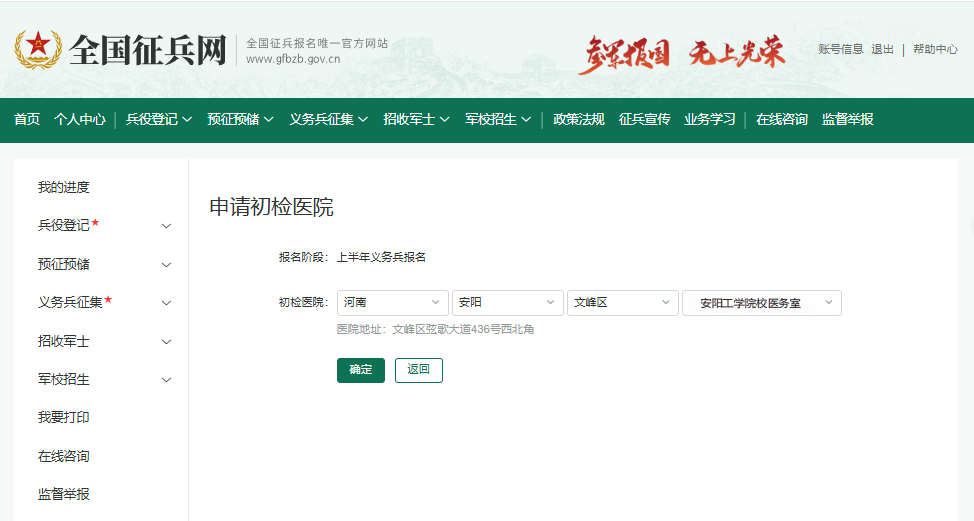Select hospital dropdown 安阳工学院校医务室

click(761, 303)
